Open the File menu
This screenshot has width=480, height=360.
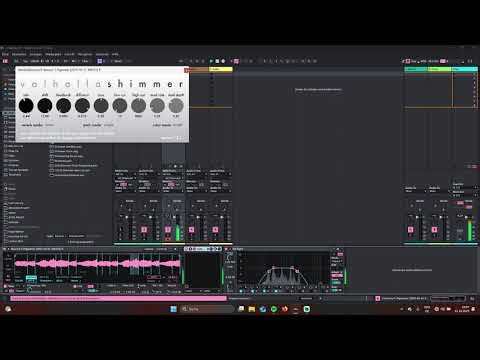click(x=5, y=54)
